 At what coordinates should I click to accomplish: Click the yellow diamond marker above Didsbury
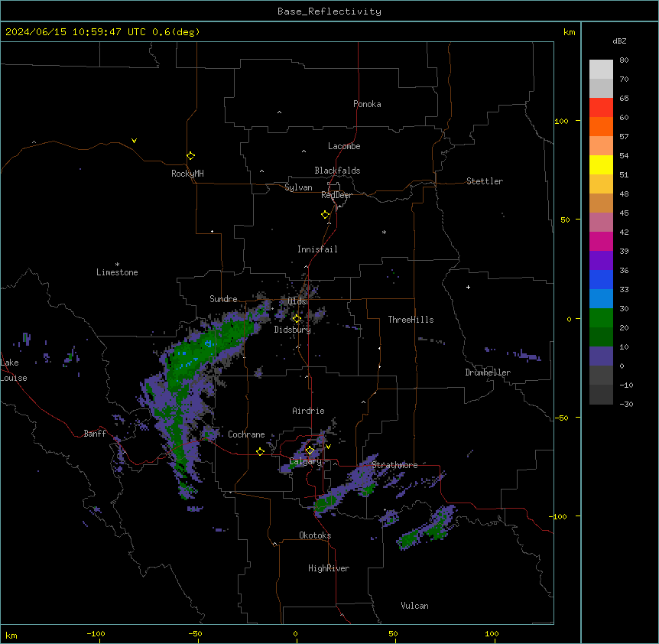(x=297, y=319)
